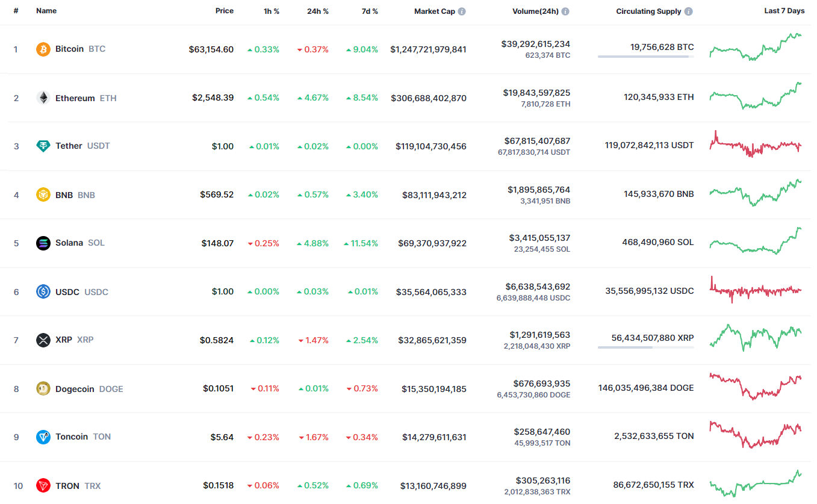The height and width of the screenshot is (504, 817).
Task: Click the Circulating Supply info icon
Action: pyautogui.click(x=688, y=11)
